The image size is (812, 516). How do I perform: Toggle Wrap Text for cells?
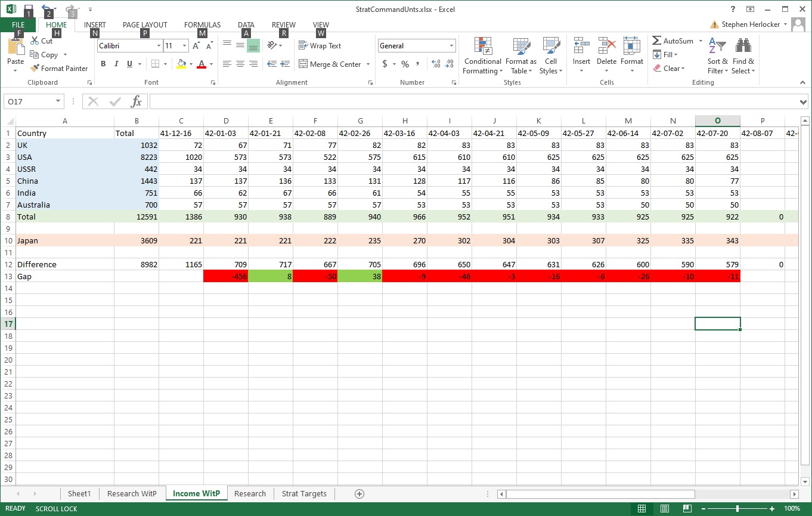(x=320, y=45)
